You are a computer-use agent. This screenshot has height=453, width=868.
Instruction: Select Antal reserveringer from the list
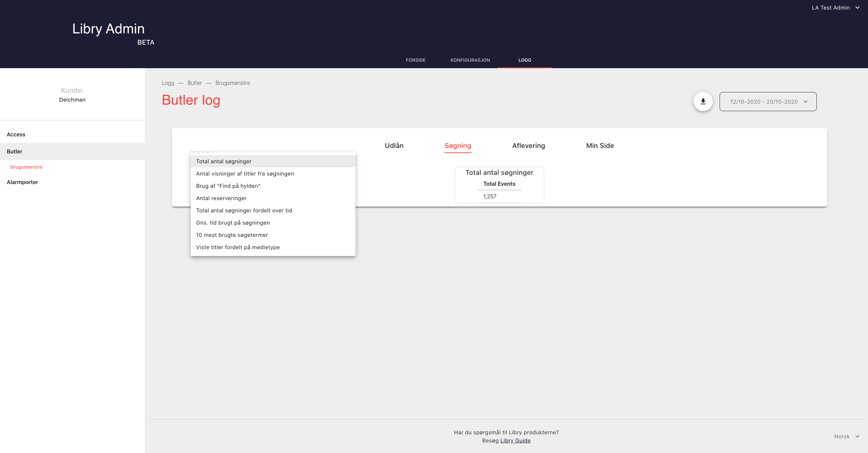221,198
